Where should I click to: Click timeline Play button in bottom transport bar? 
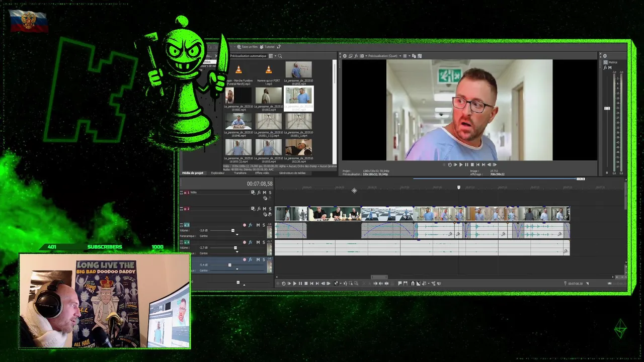point(295,284)
